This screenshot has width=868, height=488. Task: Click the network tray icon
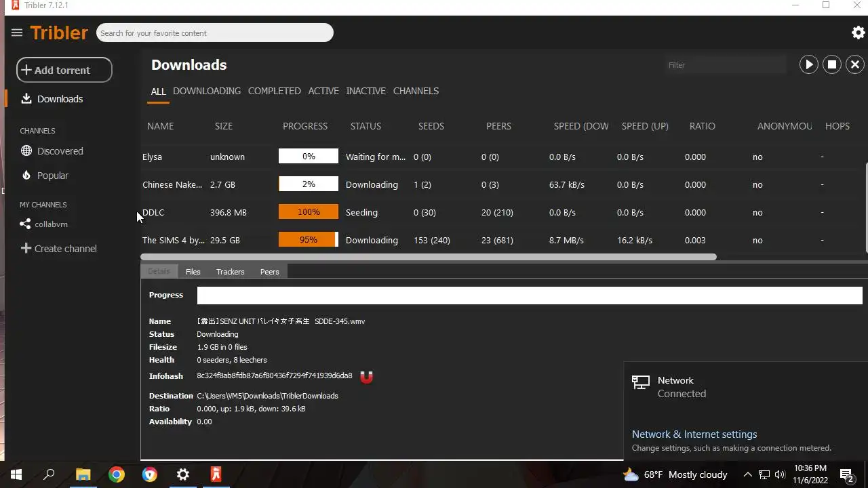tap(764, 474)
